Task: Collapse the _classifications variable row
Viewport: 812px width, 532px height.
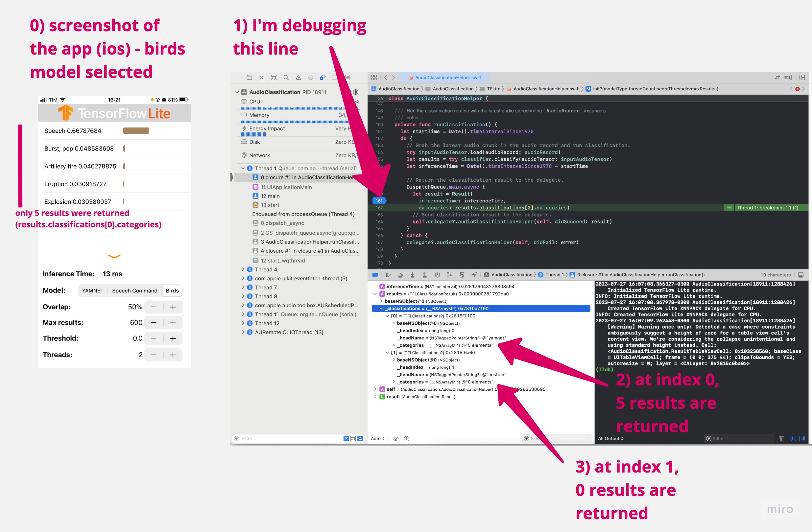Action: pyautogui.click(x=381, y=308)
